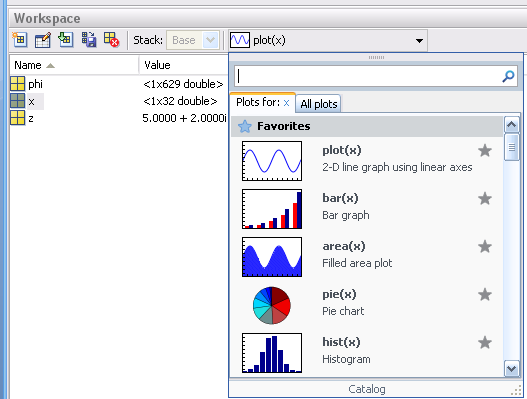This screenshot has width=527, height=399.
Task: Click the phi variable grid icon
Action: [x=17, y=84]
